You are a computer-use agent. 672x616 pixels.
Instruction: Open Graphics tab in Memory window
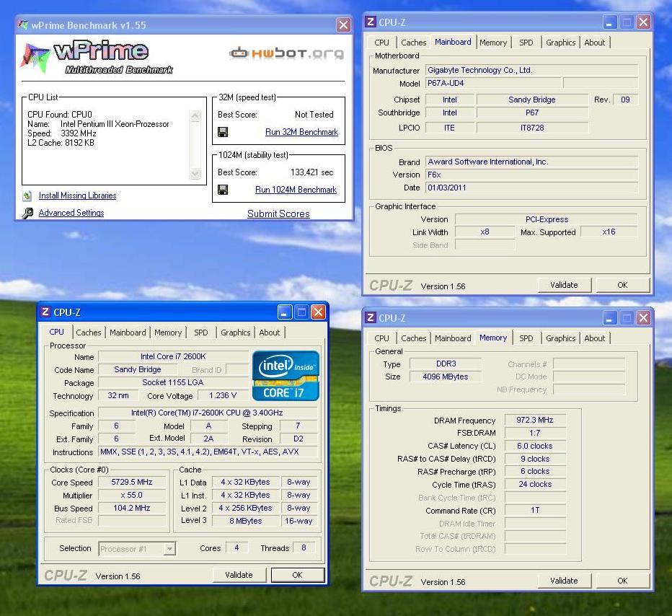pos(560,338)
